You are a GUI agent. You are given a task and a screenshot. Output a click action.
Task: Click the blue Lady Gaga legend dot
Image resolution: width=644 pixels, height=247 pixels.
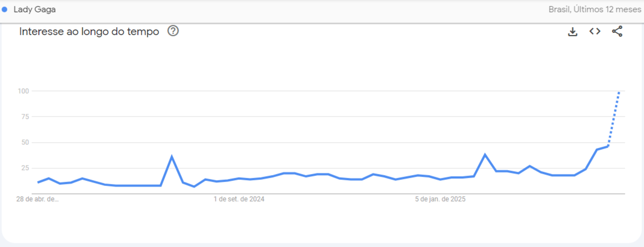tap(5, 9)
